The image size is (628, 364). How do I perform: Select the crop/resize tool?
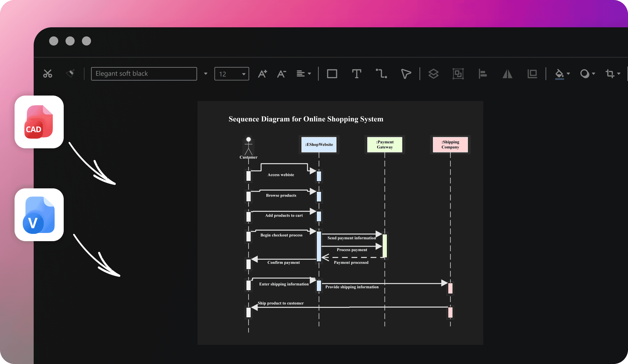610,73
